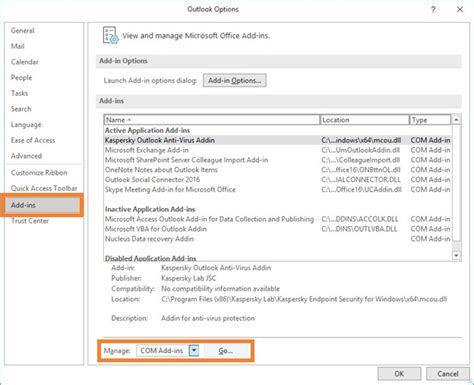Select the Advanced category
Image resolution: width=474 pixels, height=385 pixels.
26,156
